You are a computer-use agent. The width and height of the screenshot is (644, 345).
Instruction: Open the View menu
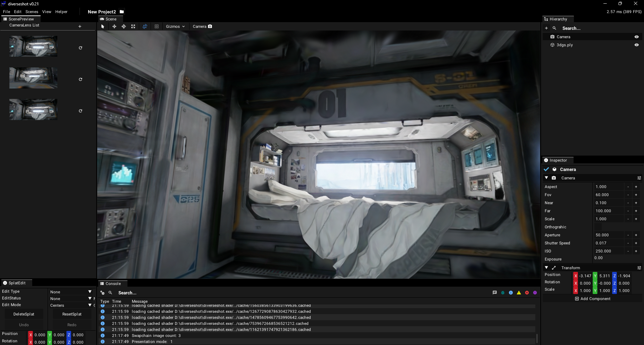click(x=47, y=12)
